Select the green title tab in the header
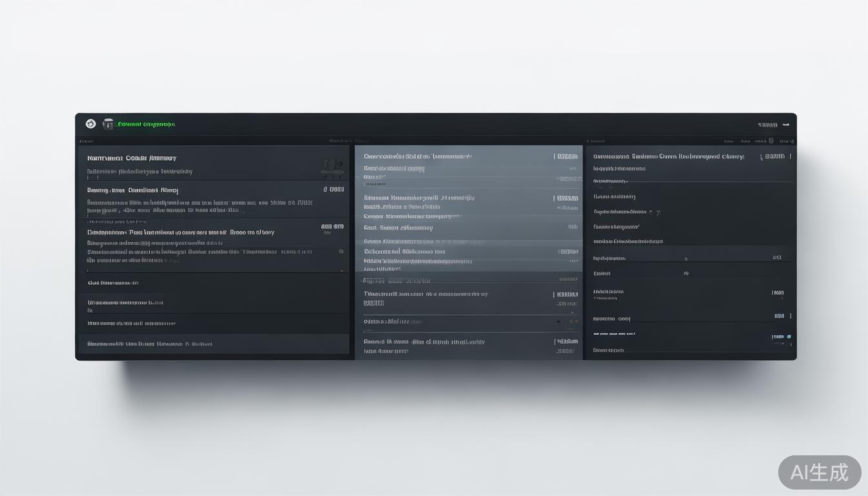 point(147,124)
